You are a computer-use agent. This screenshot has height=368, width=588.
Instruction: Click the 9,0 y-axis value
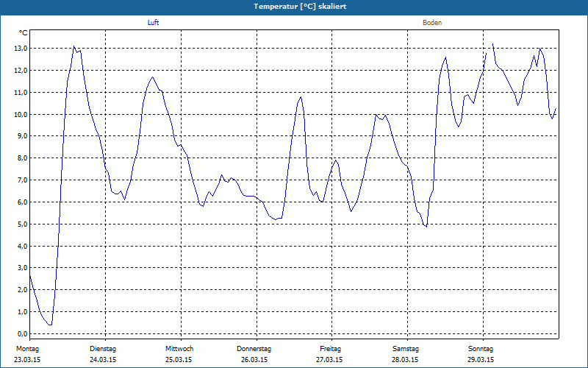[22, 136]
